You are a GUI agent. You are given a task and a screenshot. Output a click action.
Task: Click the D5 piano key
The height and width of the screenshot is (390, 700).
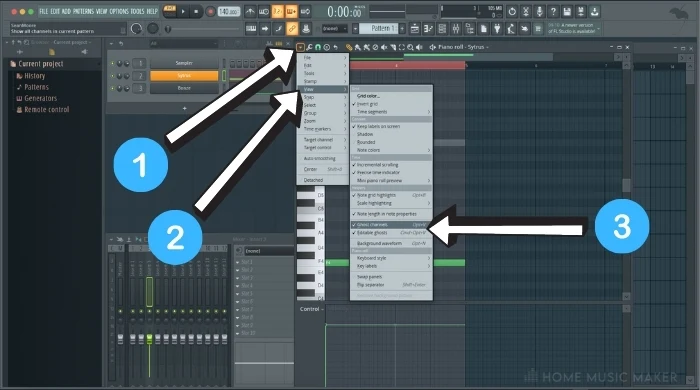(x=311, y=195)
